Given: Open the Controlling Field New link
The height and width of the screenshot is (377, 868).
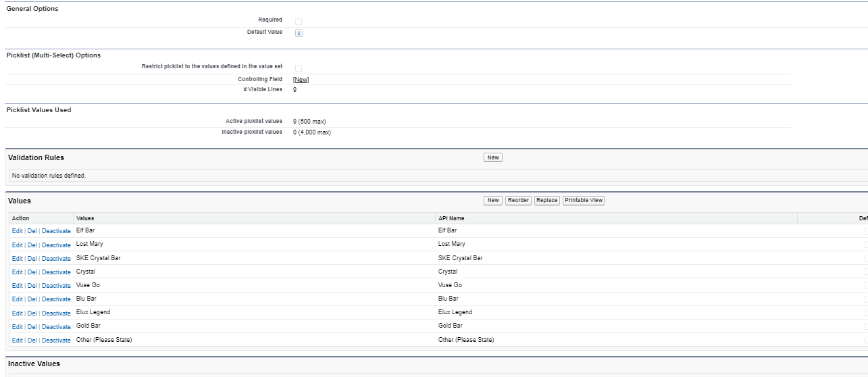Looking at the screenshot, I should (x=301, y=80).
